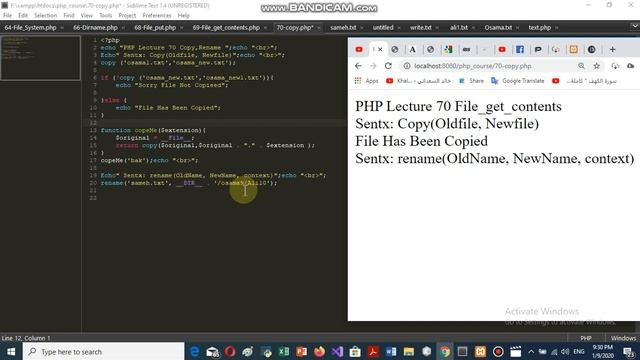Open Mail app from taskbar
The image size is (640, 360).
coord(213,351)
